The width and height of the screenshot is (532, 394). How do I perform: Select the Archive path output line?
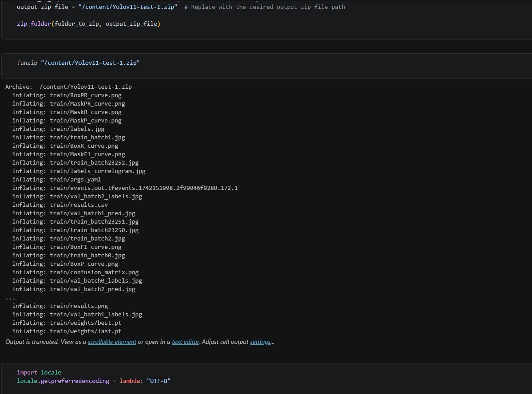tap(68, 87)
